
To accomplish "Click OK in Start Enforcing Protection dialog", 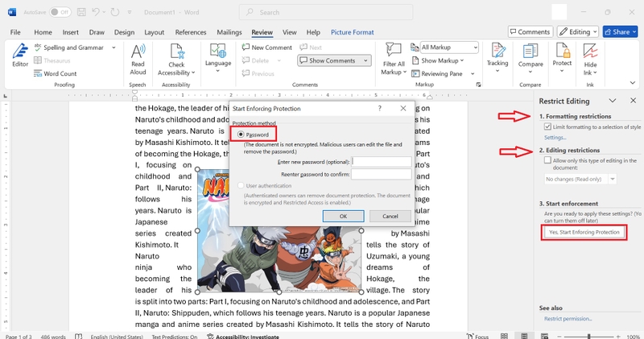I will [343, 216].
